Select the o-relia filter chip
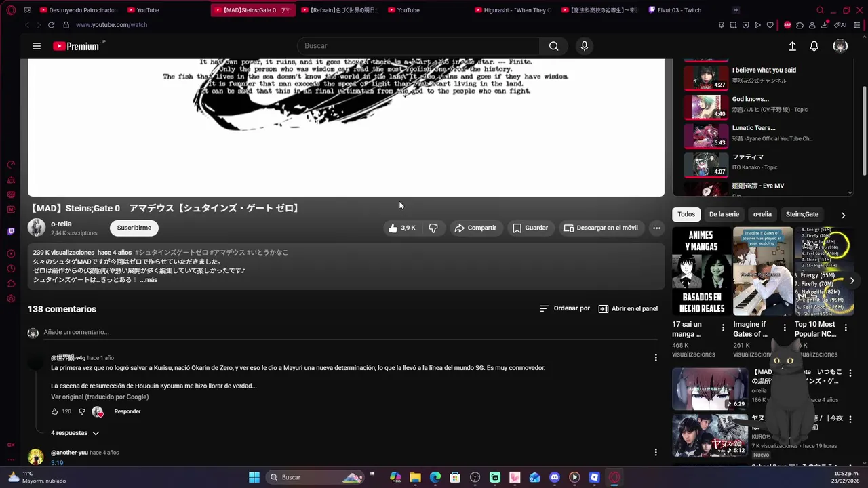 point(762,214)
